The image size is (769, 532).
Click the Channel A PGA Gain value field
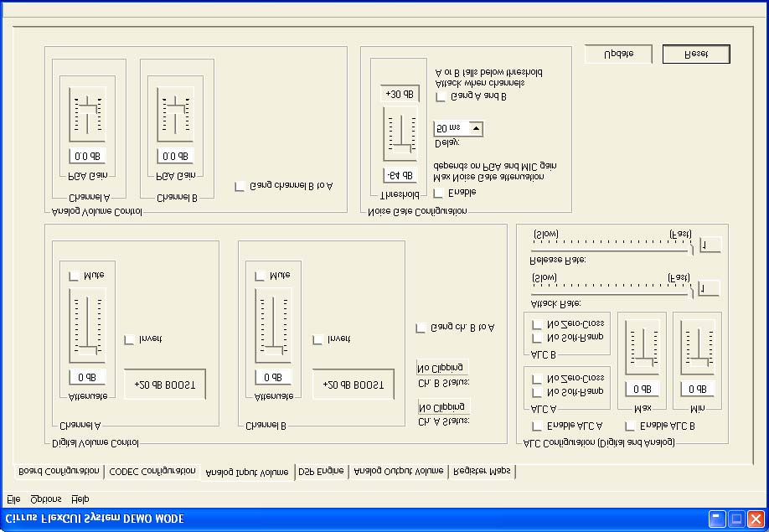[86, 156]
